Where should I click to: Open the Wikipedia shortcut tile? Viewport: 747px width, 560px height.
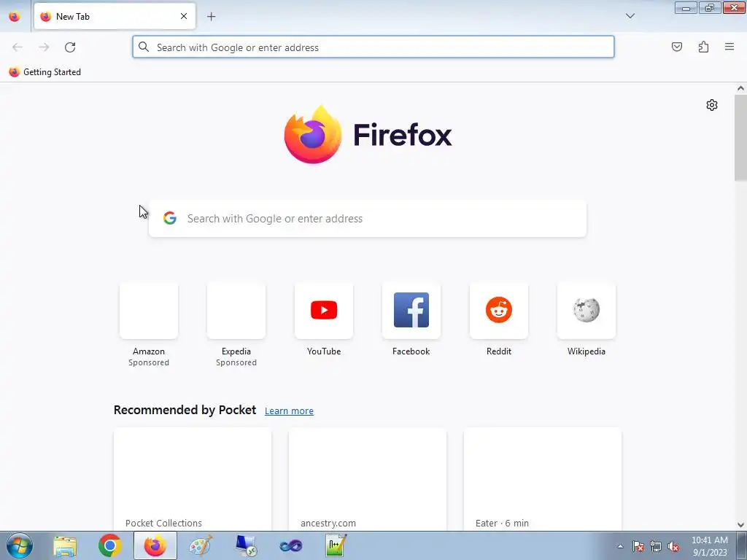point(587,319)
